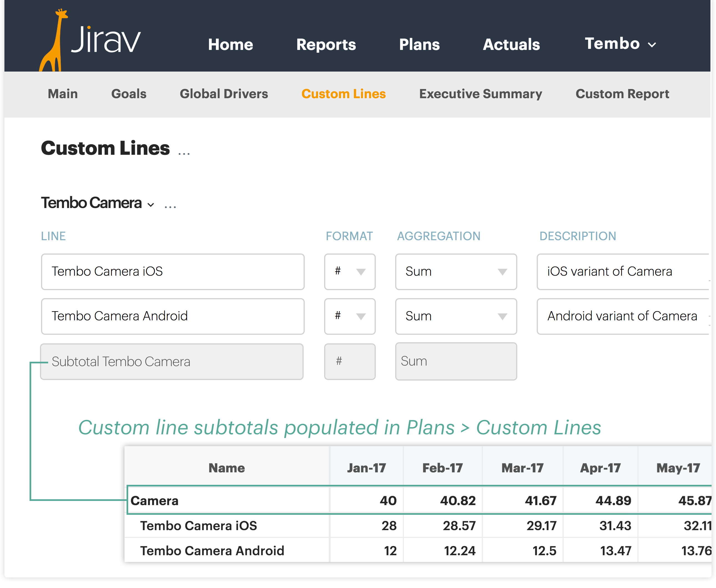Viewport: 716px width, 588px height.
Task: Click the Name column header
Action: [227, 468]
